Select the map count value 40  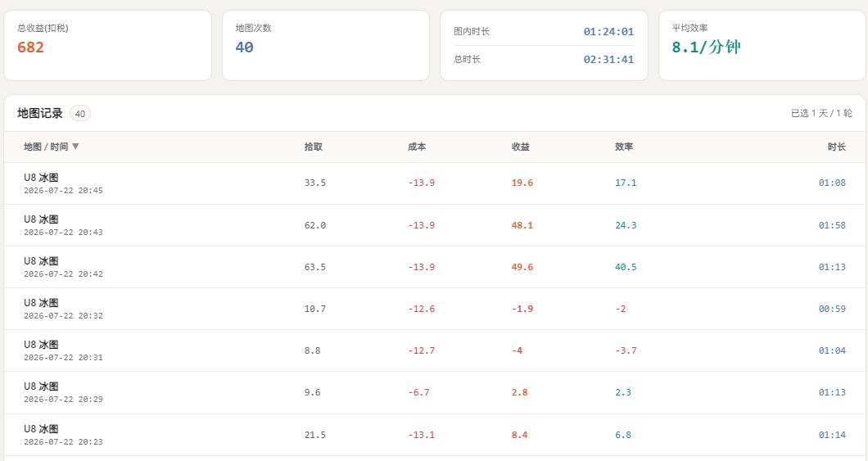pyautogui.click(x=244, y=47)
